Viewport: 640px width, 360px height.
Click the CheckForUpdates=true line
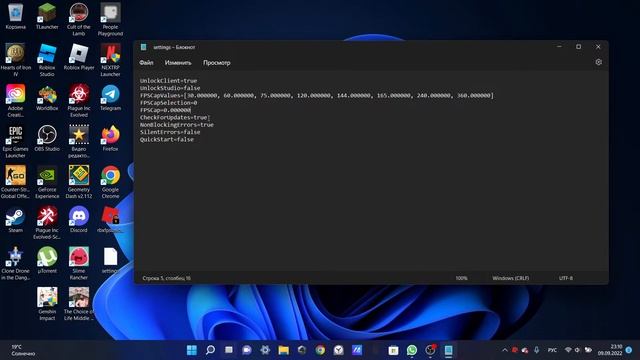pos(173,118)
